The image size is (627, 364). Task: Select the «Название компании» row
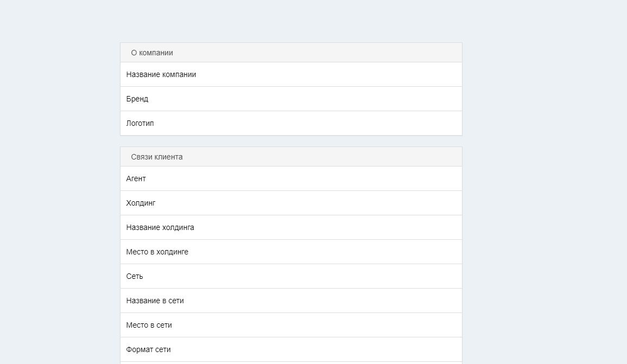290,74
